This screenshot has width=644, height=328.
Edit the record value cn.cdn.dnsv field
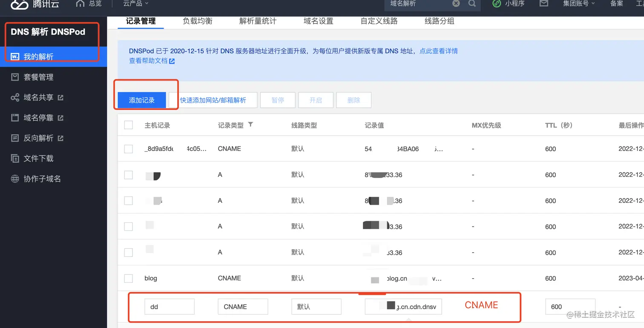point(403,307)
